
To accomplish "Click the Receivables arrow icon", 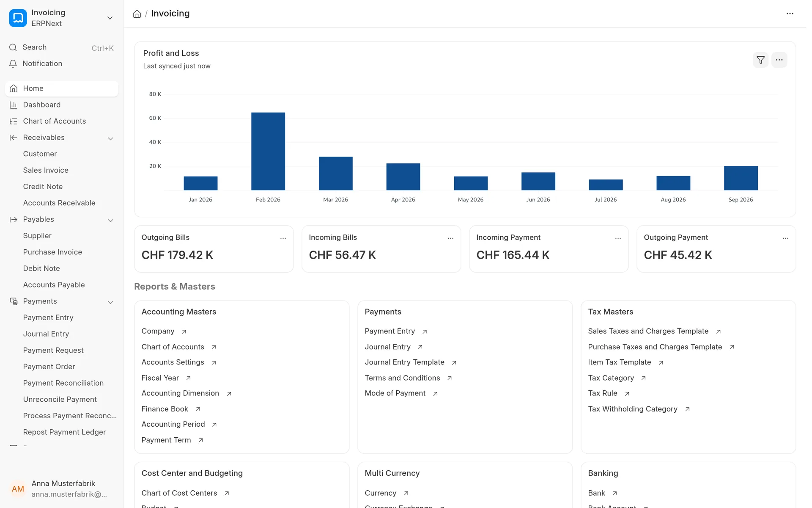I will [14, 138].
